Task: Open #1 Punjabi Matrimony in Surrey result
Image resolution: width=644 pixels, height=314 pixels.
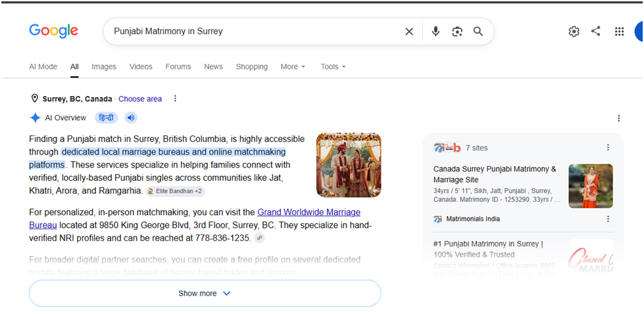Action: click(488, 249)
